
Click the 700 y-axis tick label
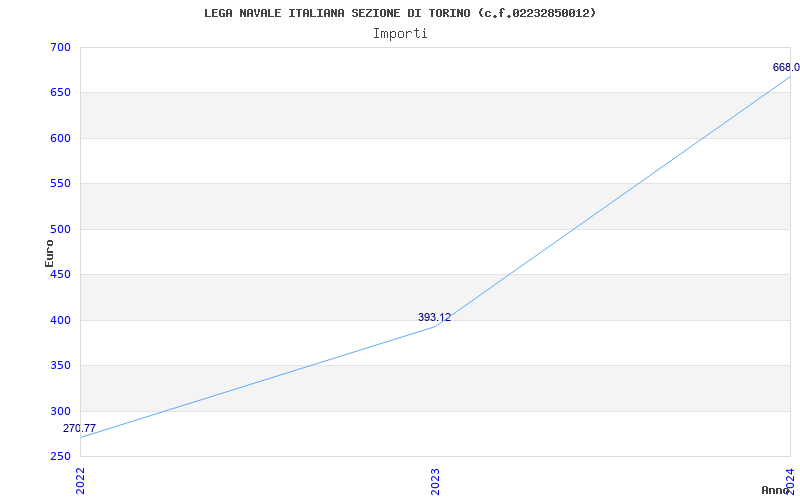(60, 47)
